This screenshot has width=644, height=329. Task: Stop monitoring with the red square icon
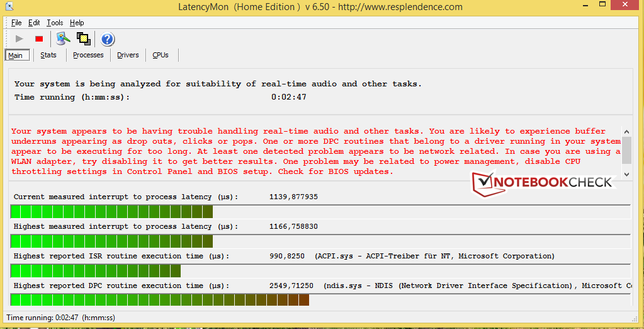[x=39, y=38]
